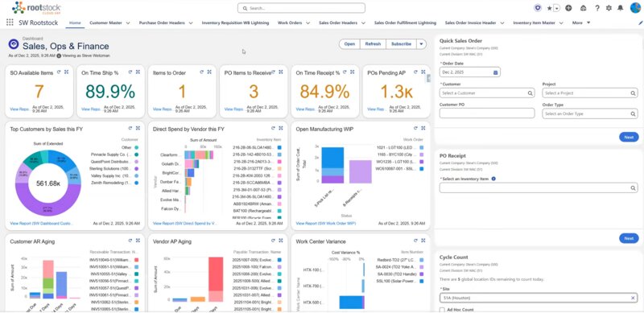Click the Select a Customer lookup field
Image resolution: width=644 pixels, height=313 pixels.
pyautogui.click(x=487, y=93)
